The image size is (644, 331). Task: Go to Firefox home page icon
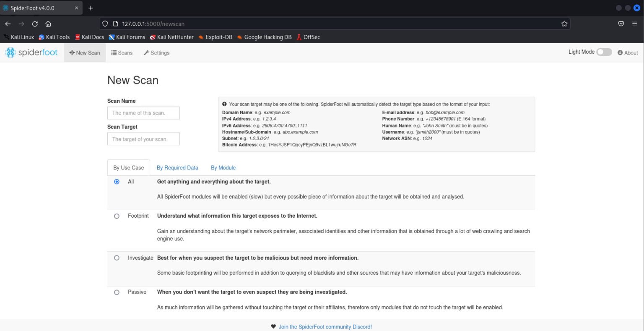(x=48, y=23)
